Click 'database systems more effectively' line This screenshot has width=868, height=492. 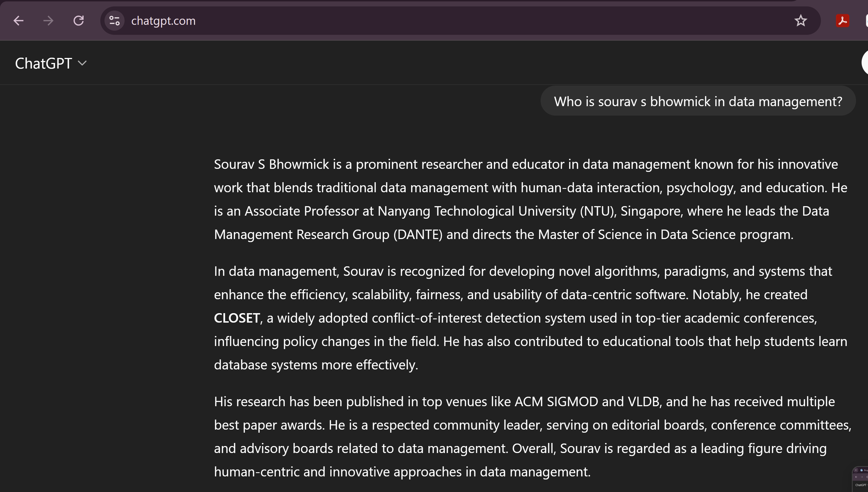(x=316, y=365)
